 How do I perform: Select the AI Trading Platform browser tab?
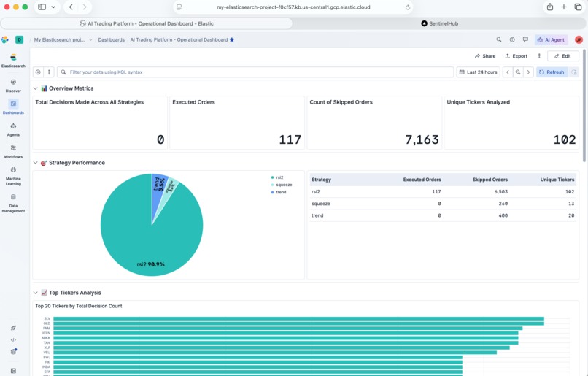tap(147, 23)
